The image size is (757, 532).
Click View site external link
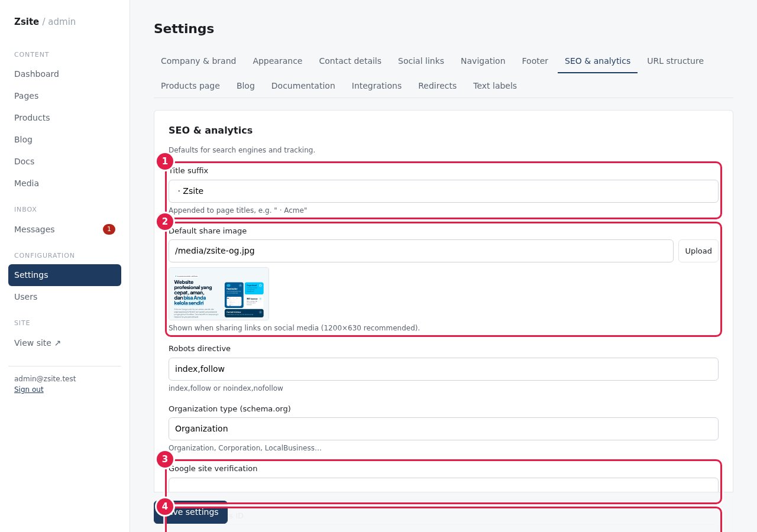coord(64,343)
